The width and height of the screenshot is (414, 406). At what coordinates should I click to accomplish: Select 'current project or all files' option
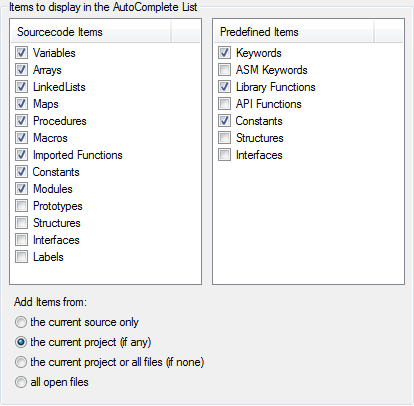pyautogui.click(x=21, y=362)
